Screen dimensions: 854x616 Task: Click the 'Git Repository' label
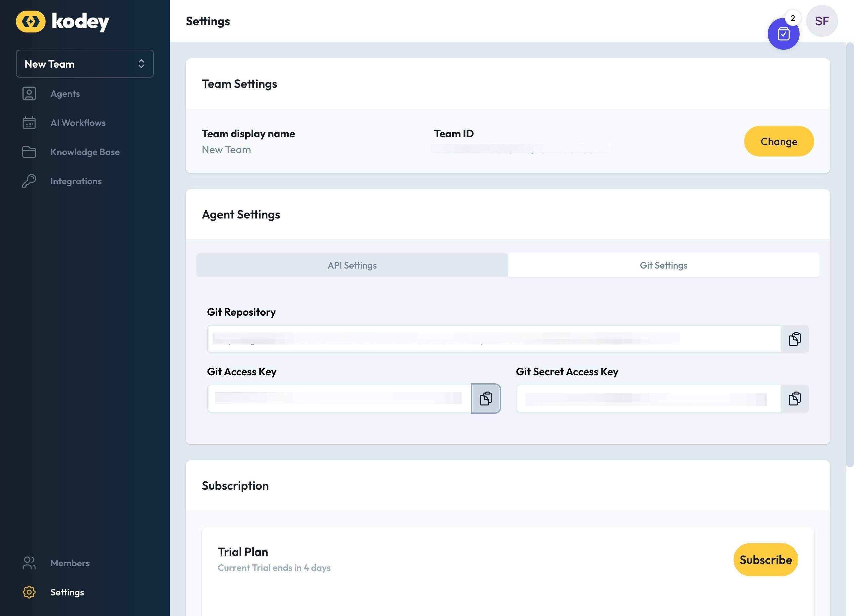(x=241, y=312)
